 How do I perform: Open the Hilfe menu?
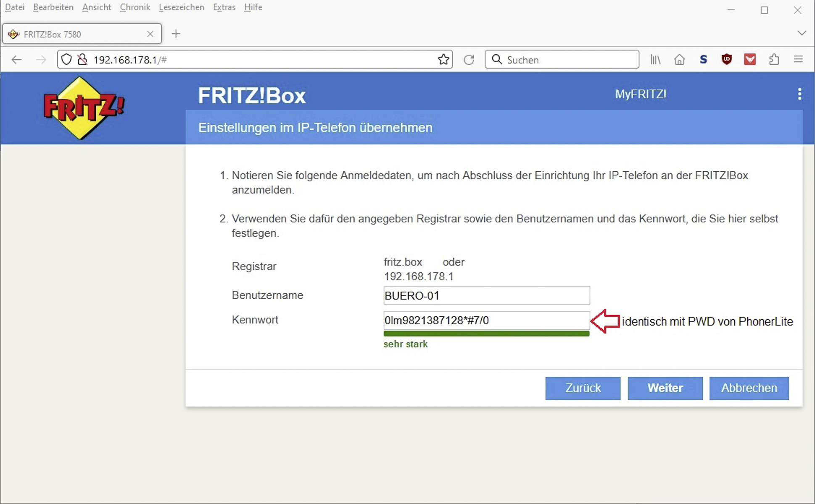[253, 7]
